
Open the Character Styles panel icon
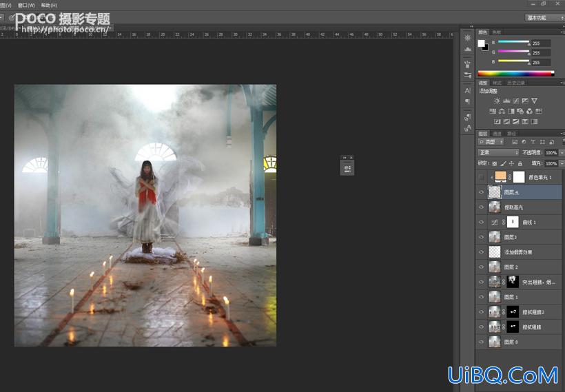[x=467, y=128]
